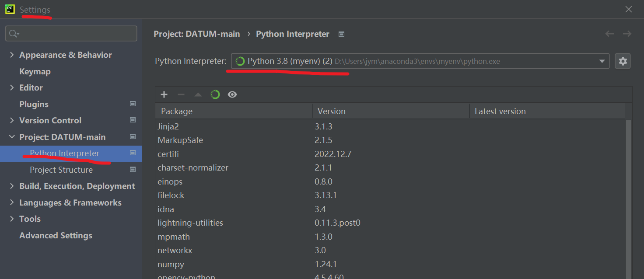The height and width of the screenshot is (279, 644).
Task: Sort by the Package column header
Action: pyautogui.click(x=234, y=111)
